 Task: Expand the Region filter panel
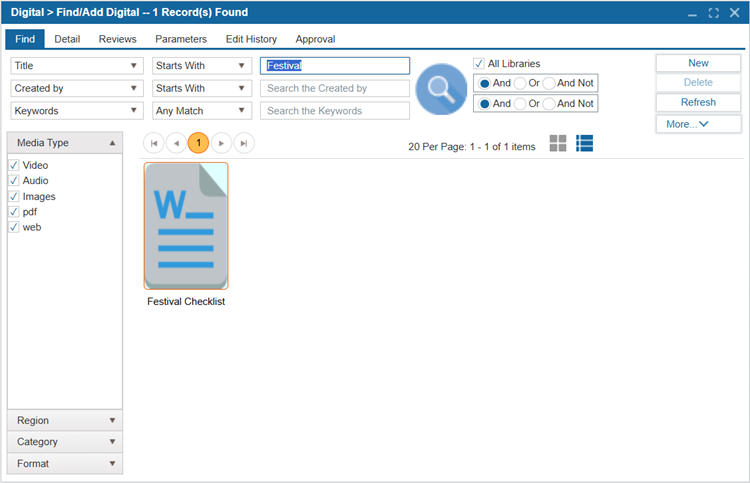click(65, 420)
